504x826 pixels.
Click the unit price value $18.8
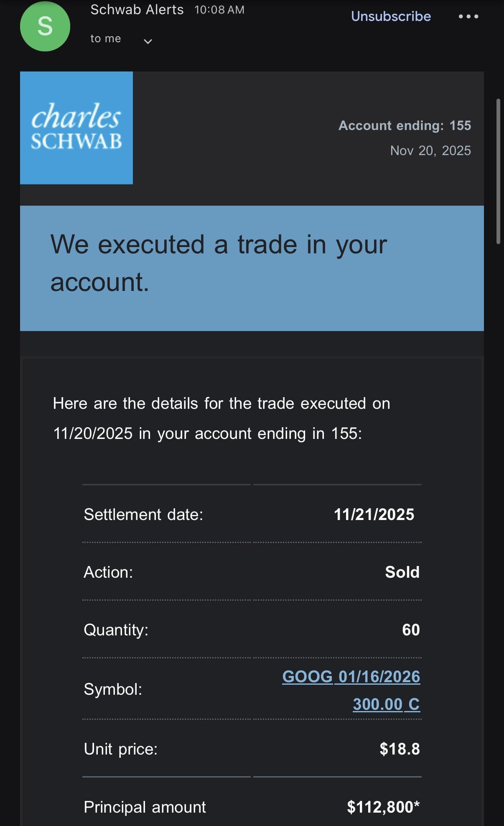400,749
